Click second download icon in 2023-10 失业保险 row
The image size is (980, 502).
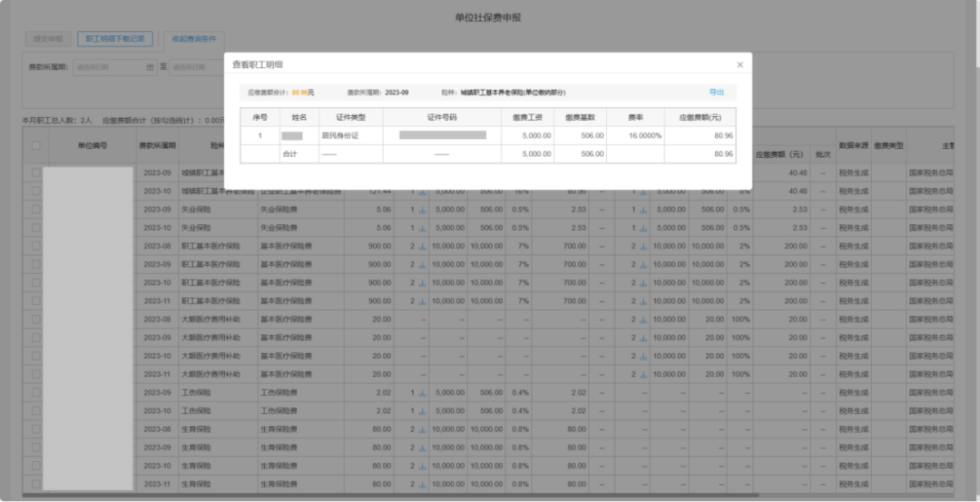tap(643, 228)
